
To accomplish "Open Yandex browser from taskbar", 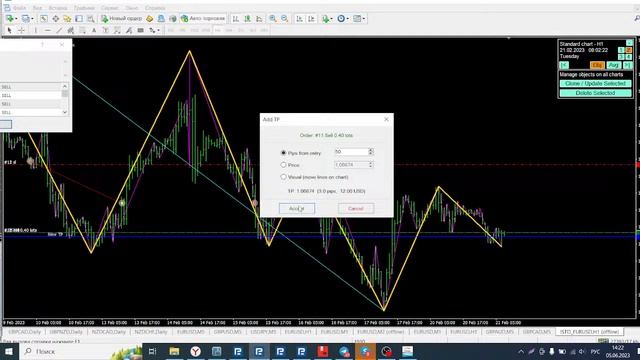I will pos(196,351).
